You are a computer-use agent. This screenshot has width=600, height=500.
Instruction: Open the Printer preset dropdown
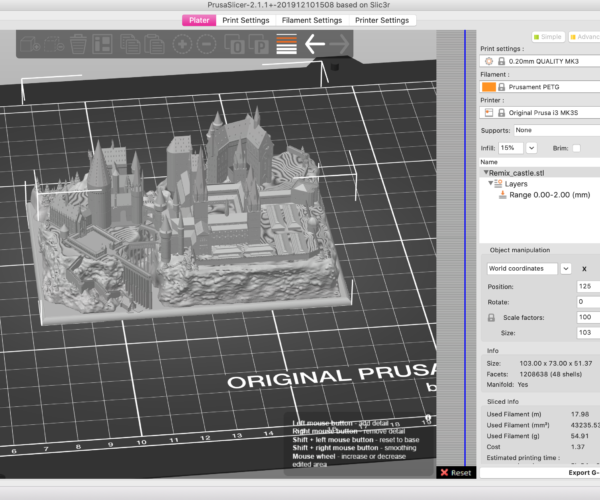click(540, 112)
